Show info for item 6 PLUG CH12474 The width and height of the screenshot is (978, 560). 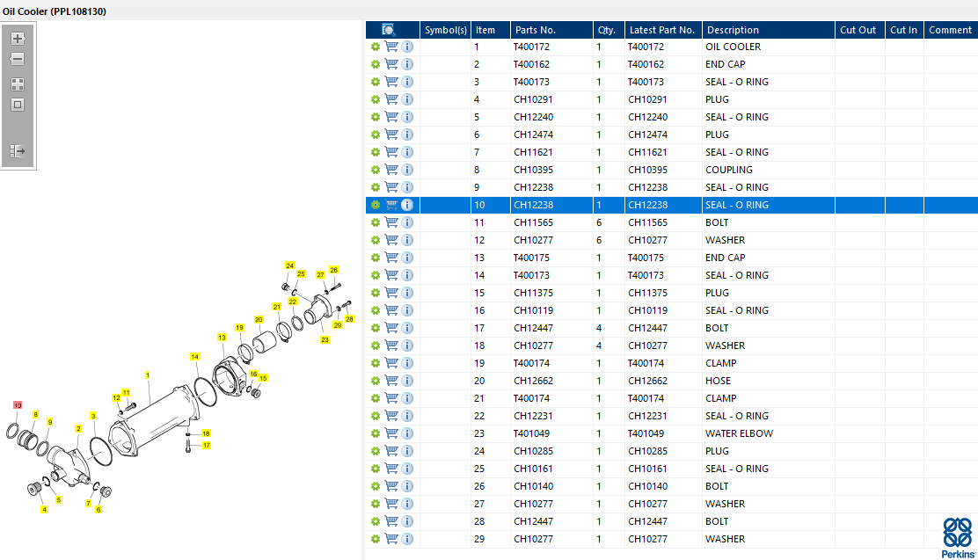(407, 135)
